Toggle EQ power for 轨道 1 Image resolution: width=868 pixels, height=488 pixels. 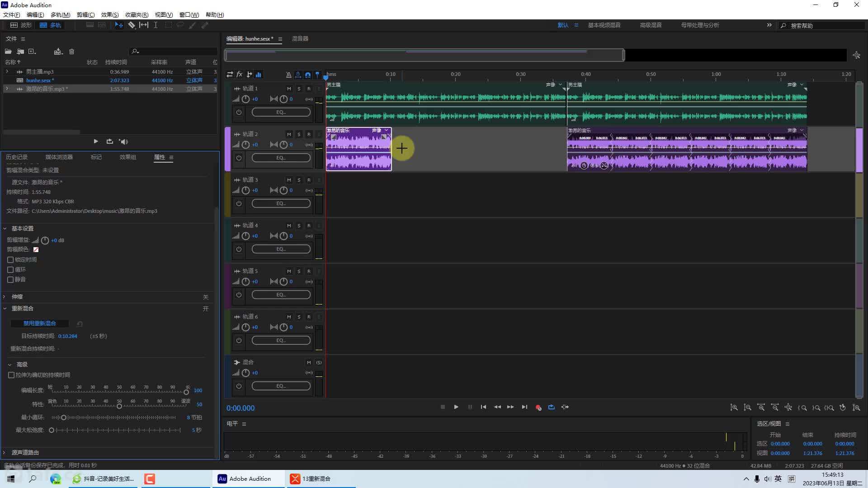pos(239,112)
